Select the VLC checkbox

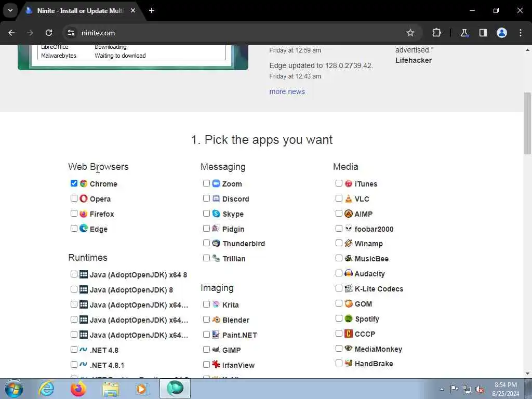pyautogui.click(x=339, y=198)
